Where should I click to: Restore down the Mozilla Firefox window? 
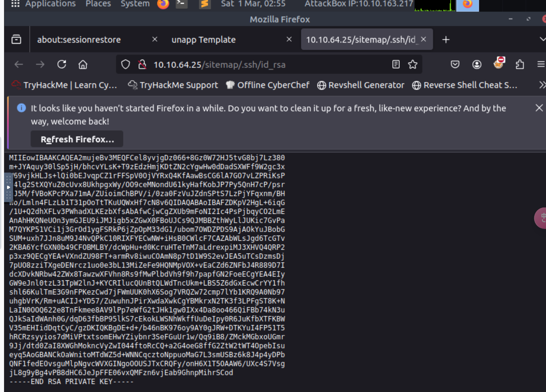pyautogui.click(x=528, y=19)
